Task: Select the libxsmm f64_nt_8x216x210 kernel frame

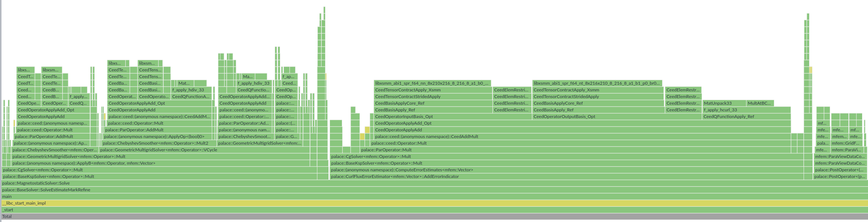Action: click(597, 83)
